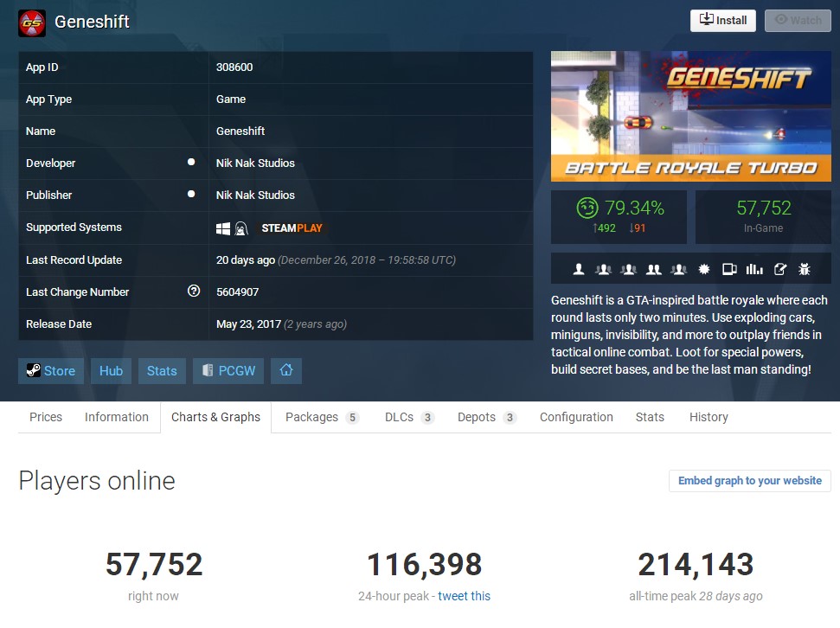Click the change number 5604907

tap(237, 292)
